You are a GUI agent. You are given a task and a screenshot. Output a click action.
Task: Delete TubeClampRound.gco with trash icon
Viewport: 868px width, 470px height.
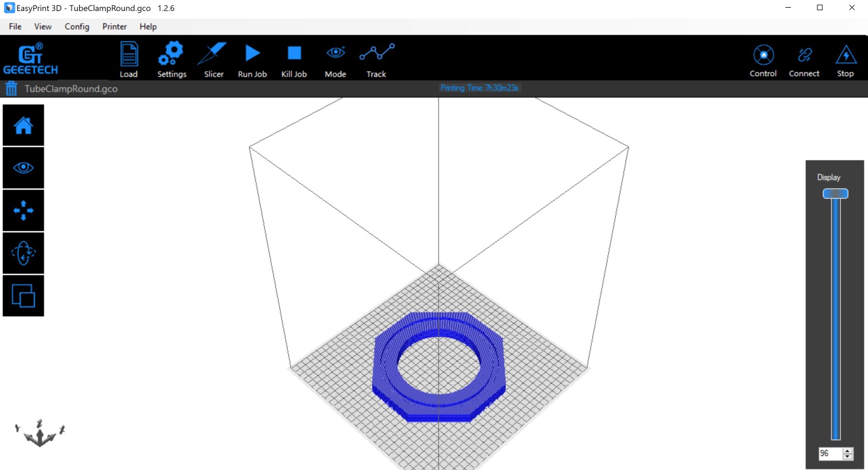11,89
